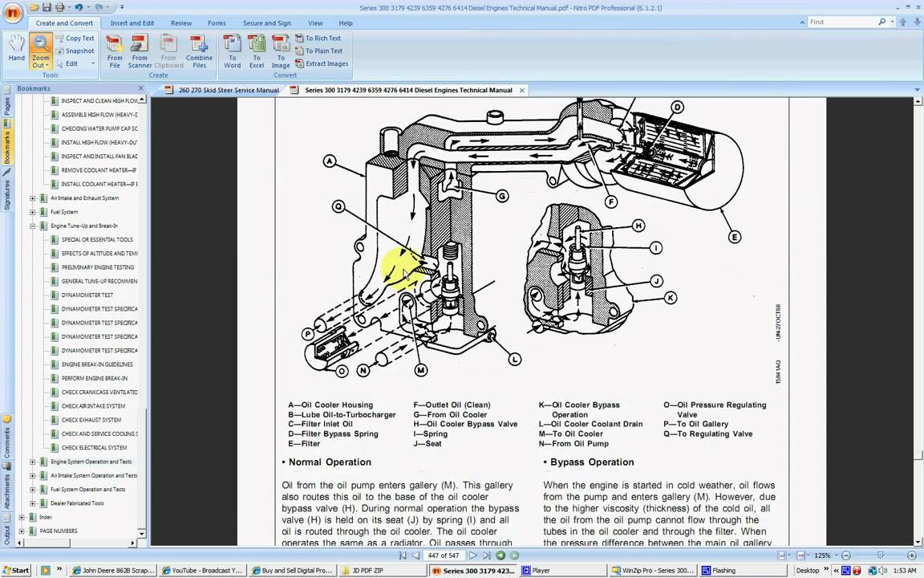The width and height of the screenshot is (924, 578).
Task: Select ENGINE BREAK-IN GUIDELINES bookmark
Action: tap(97, 364)
